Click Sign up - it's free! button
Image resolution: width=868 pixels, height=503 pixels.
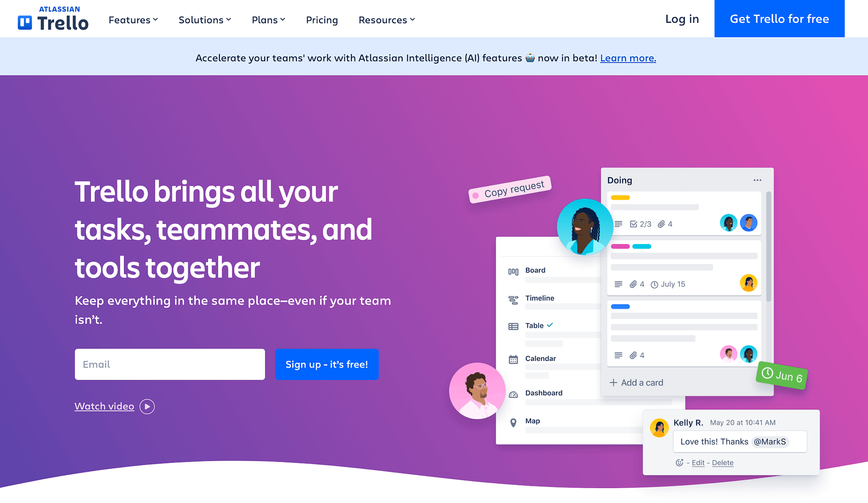click(x=327, y=364)
